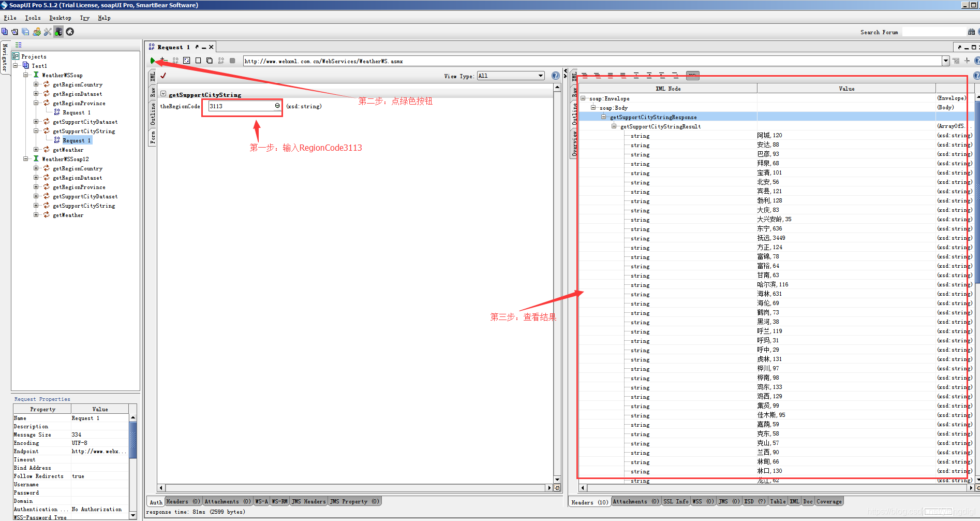Open the WS-A tab
This screenshot has height=521, width=980.
(x=262, y=501)
